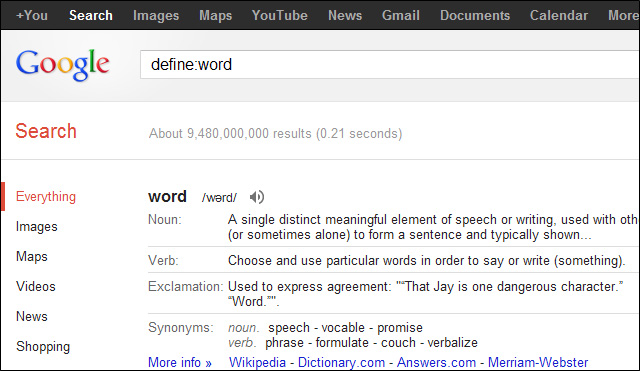640x371 pixels.
Task: Expand the More menu in top bar
Action: click(623, 16)
